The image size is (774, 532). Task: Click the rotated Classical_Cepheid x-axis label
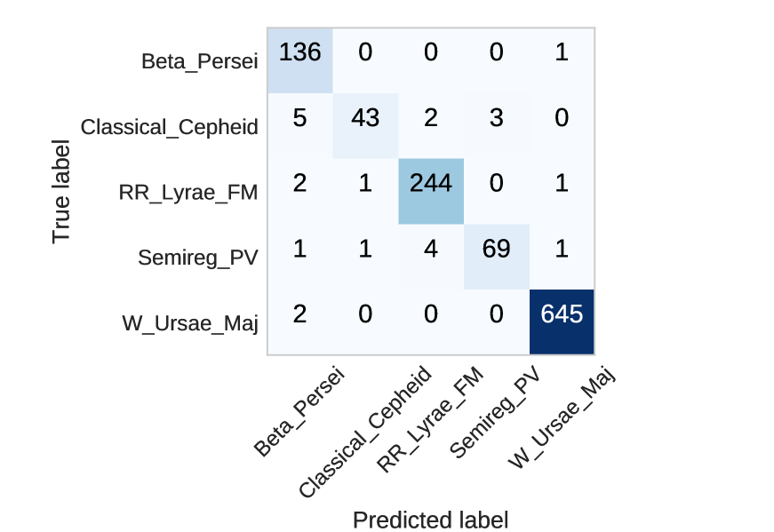(x=365, y=433)
